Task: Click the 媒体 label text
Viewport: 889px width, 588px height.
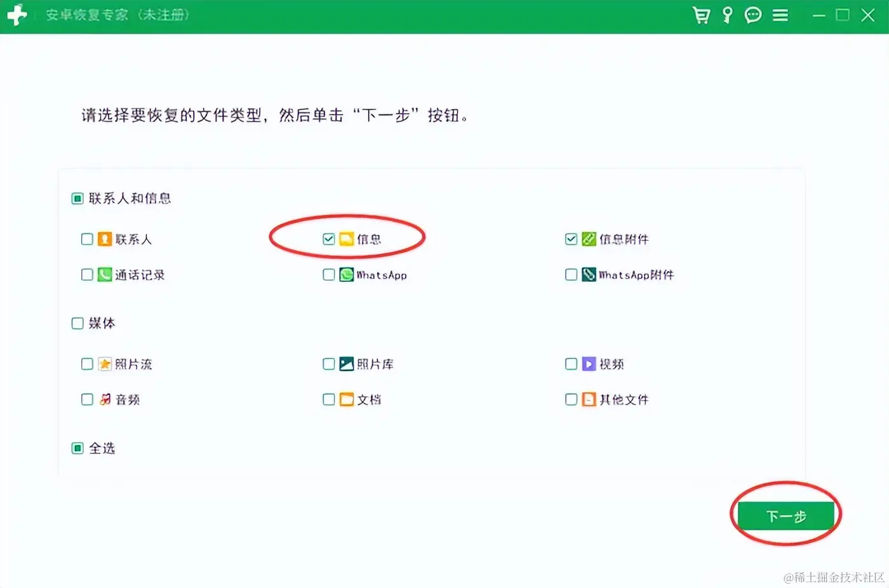Action: tap(102, 323)
